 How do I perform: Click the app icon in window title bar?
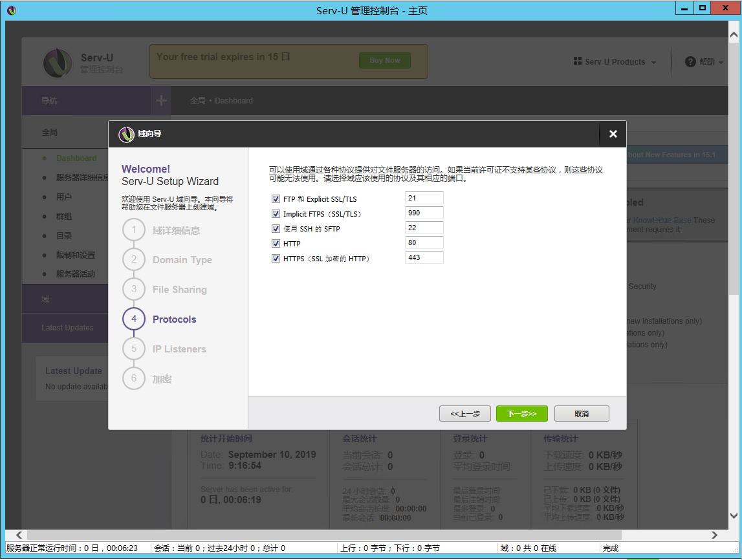(x=12, y=10)
